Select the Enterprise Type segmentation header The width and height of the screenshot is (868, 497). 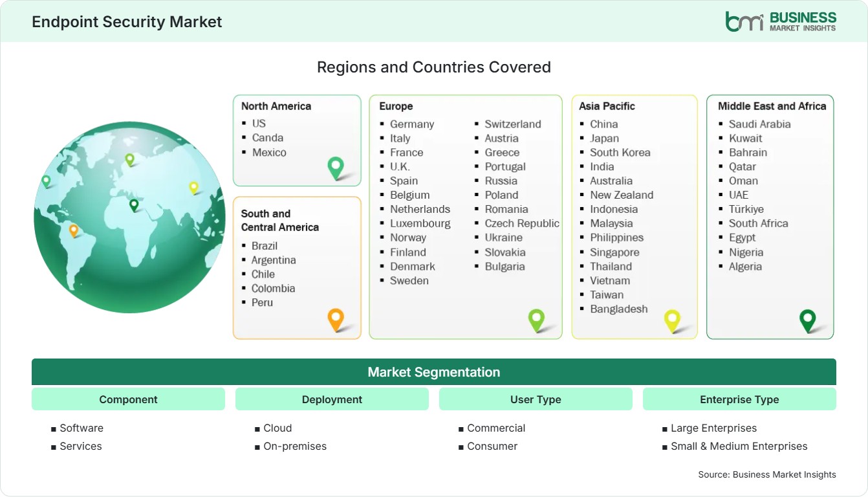point(739,399)
